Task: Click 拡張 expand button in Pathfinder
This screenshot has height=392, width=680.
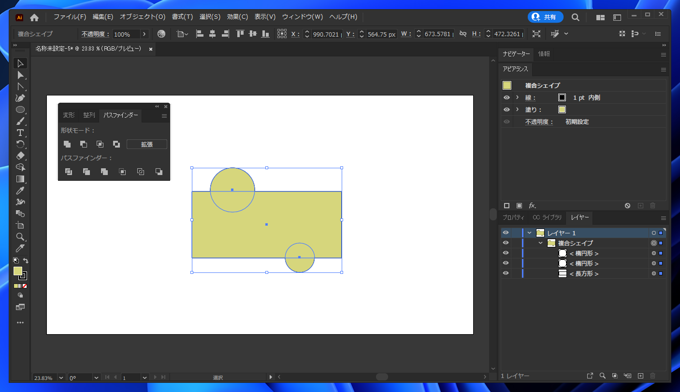Action: tap(147, 144)
